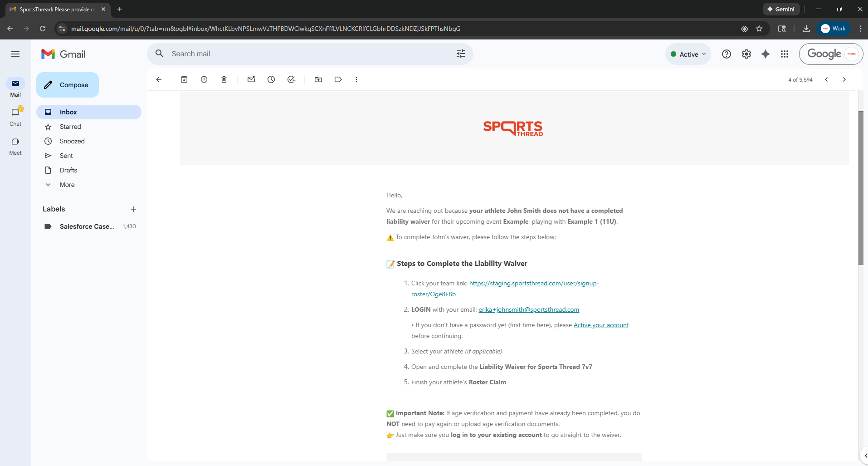Open the Work profile menu in Chrome
The width and height of the screenshot is (868, 466).
tap(834, 29)
